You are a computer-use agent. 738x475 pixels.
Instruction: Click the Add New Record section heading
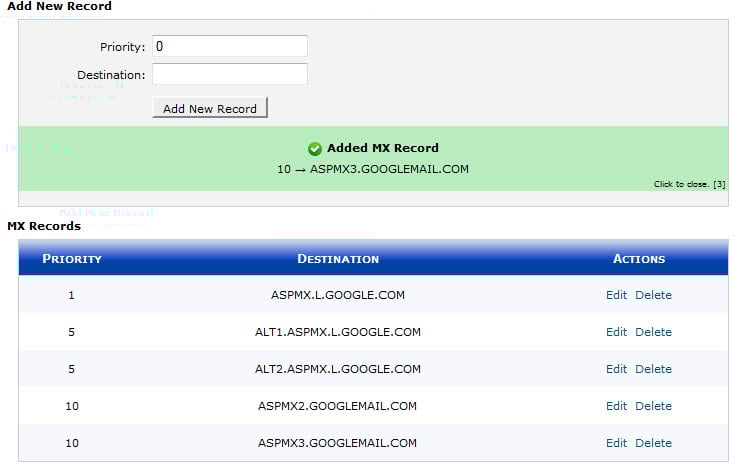(60, 6)
